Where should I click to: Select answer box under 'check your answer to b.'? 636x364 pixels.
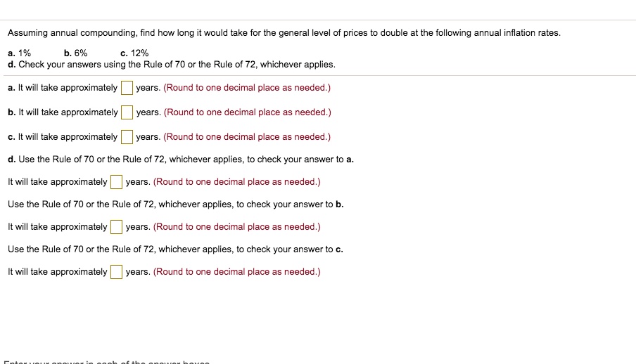pos(116,227)
